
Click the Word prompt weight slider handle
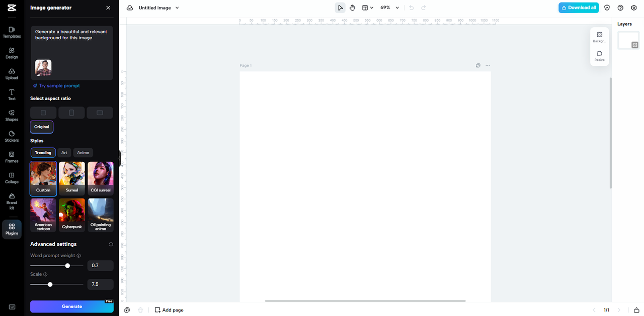(67, 265)
